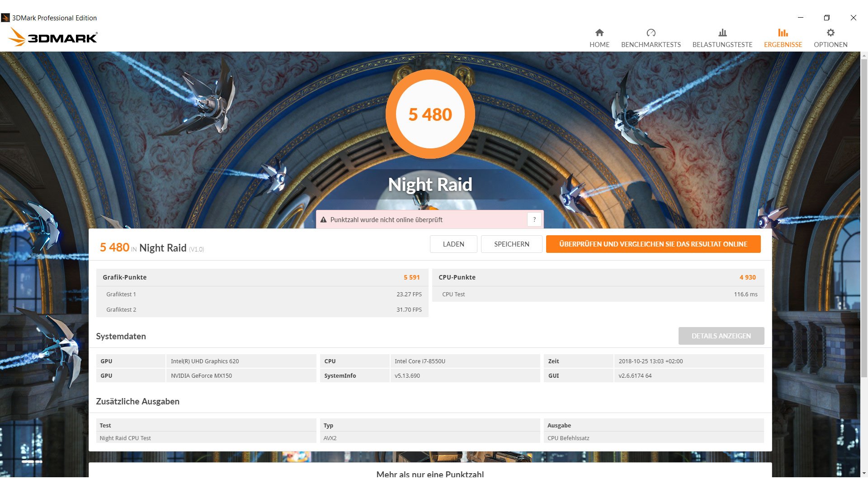
Task: Click the orange 5 480 score circle
Action: click(x=430, y=114)
